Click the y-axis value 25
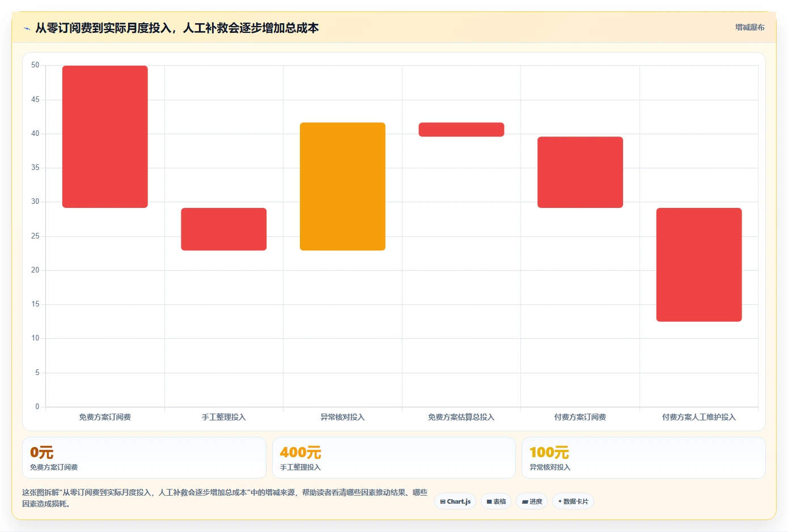Screen dimensions: 788x532 [x=35, y=236]
